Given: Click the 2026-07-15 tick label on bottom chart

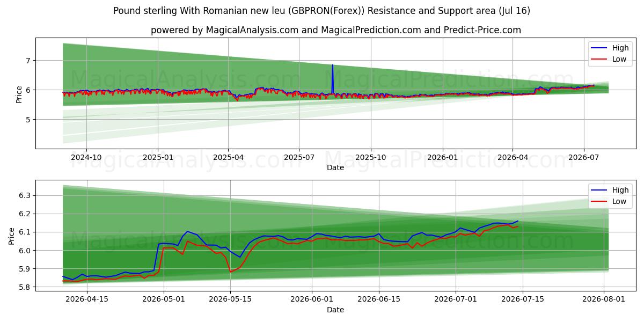Looking at the screenshot, I should tap(523, 299).
